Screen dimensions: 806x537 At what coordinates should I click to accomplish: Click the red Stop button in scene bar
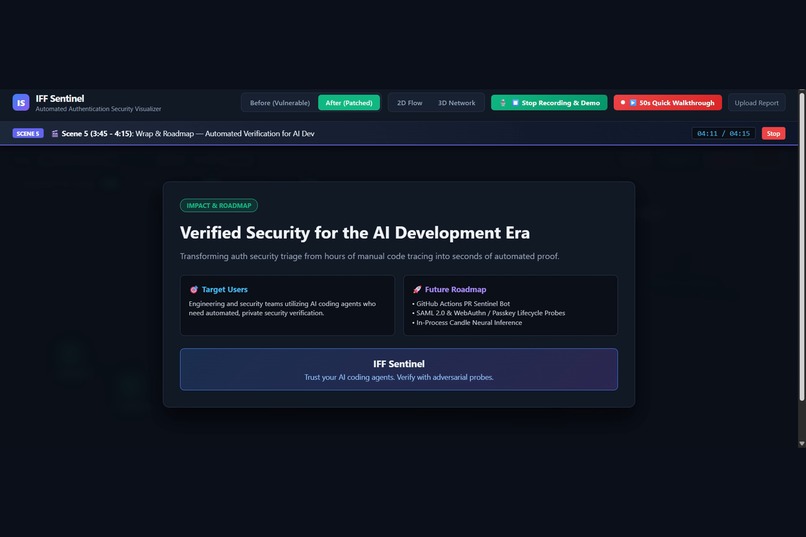[773, 134]
